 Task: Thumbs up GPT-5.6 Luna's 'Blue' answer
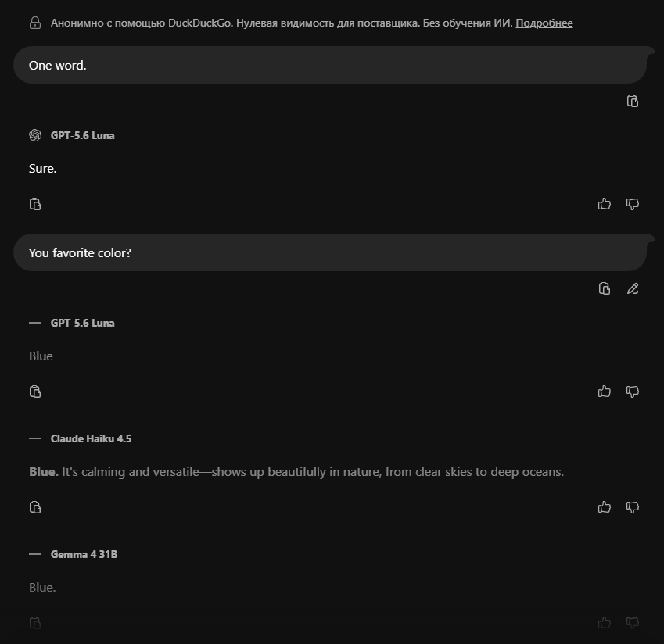tap(605, 392)
